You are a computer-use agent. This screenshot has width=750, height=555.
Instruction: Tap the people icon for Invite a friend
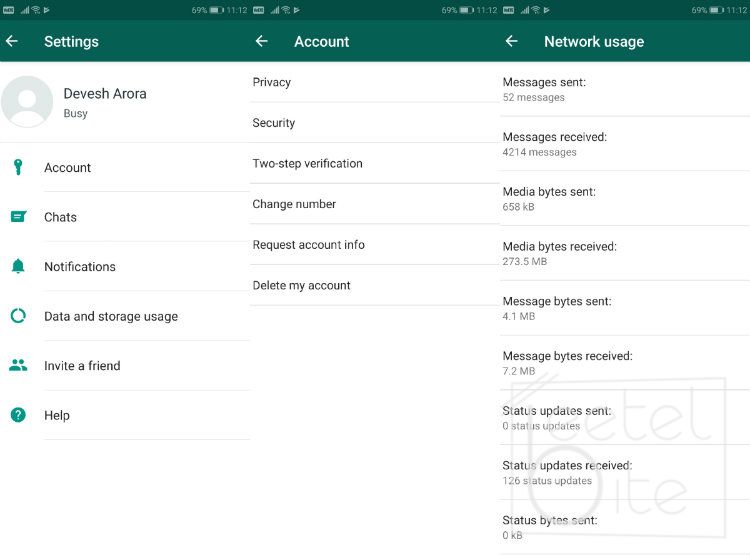(x=18, y=365)
